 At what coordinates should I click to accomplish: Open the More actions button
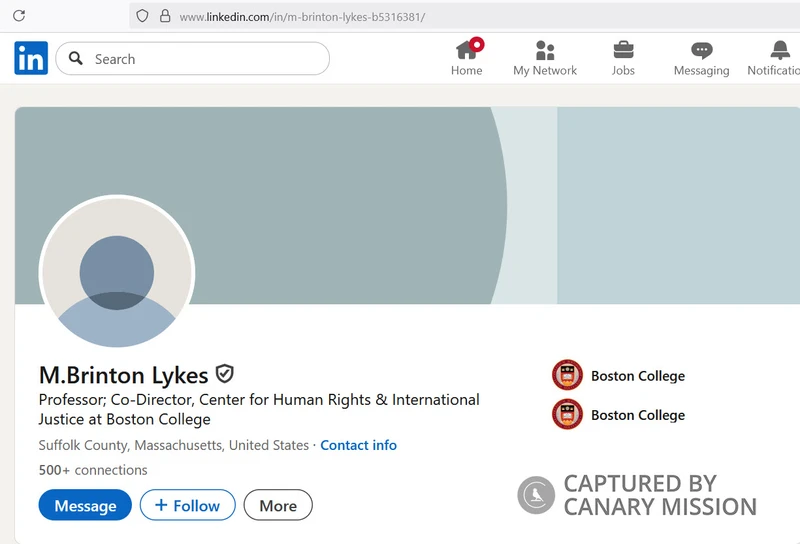click(x=278, y=505)
